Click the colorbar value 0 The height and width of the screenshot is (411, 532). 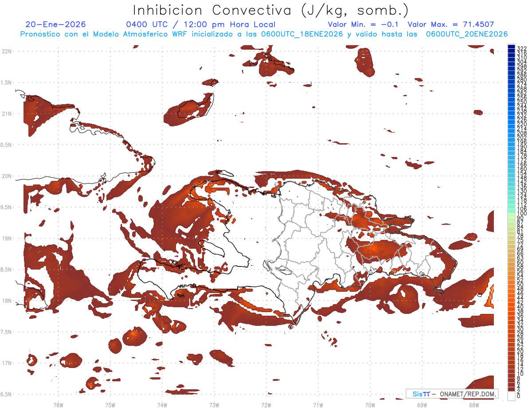coord(519,396)
